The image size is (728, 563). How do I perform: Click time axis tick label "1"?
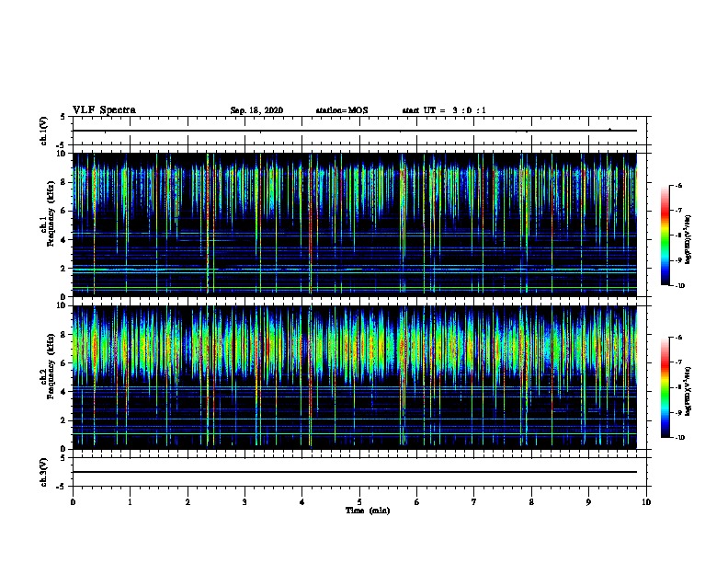[x=130, y=502]
